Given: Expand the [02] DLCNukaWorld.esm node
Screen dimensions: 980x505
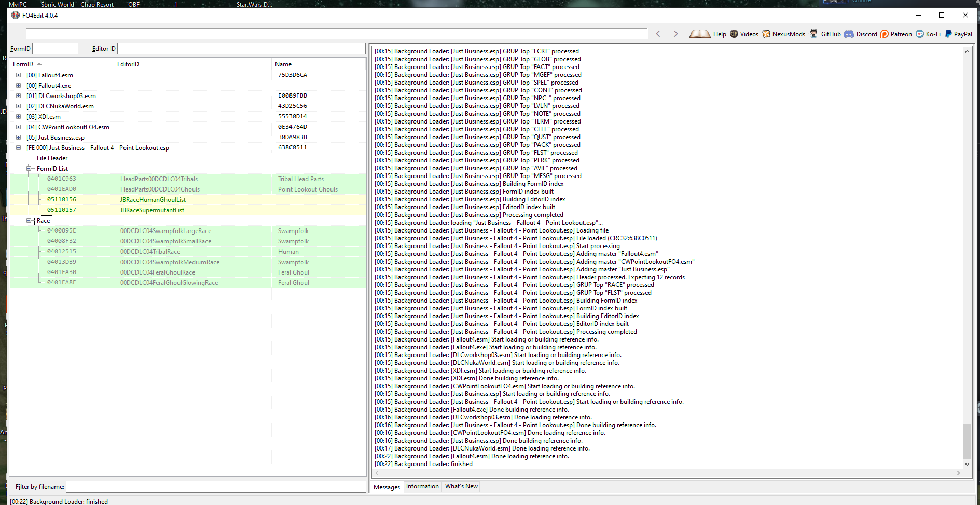Looking at the screenshot, I should pos(19,106).
